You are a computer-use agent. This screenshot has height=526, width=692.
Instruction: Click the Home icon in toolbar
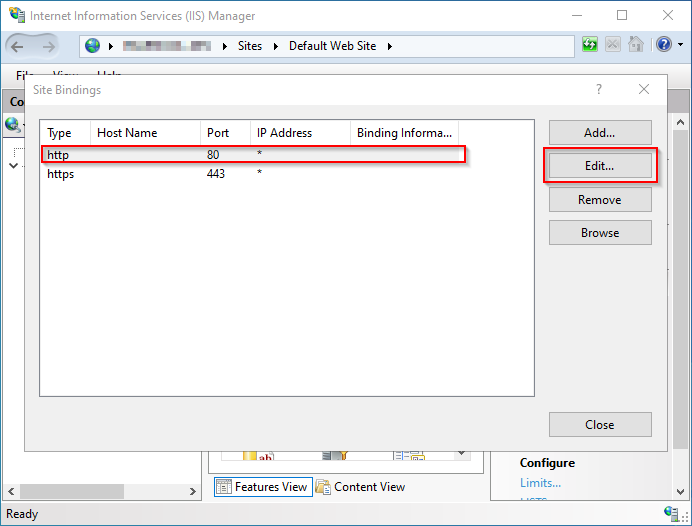(x=636, y=44)
